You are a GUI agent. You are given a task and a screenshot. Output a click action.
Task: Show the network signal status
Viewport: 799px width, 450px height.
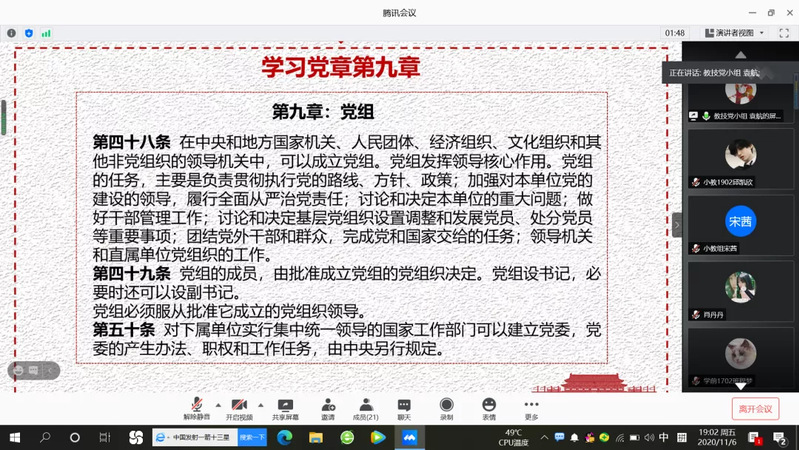(x=46, y=33)
